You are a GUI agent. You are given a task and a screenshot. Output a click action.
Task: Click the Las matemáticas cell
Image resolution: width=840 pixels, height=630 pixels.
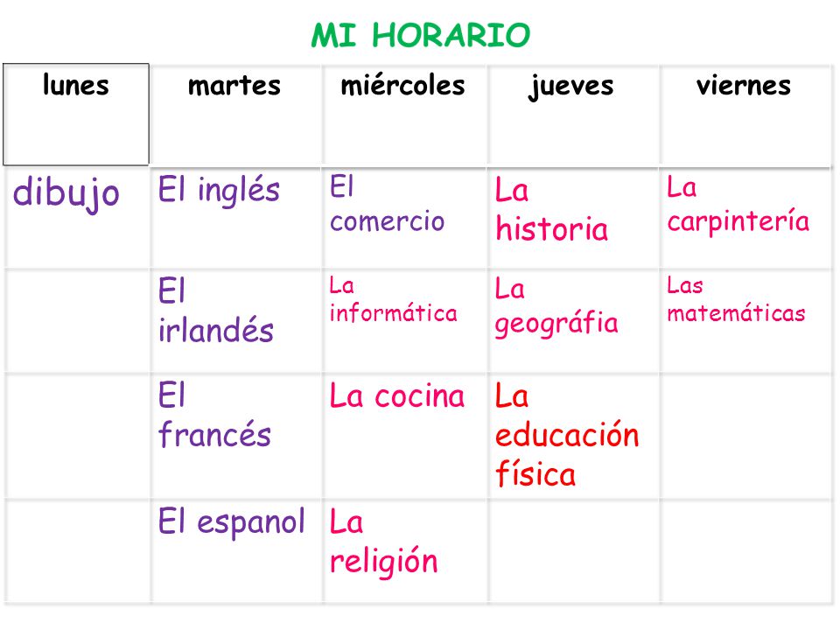click(x=745, y=320)
